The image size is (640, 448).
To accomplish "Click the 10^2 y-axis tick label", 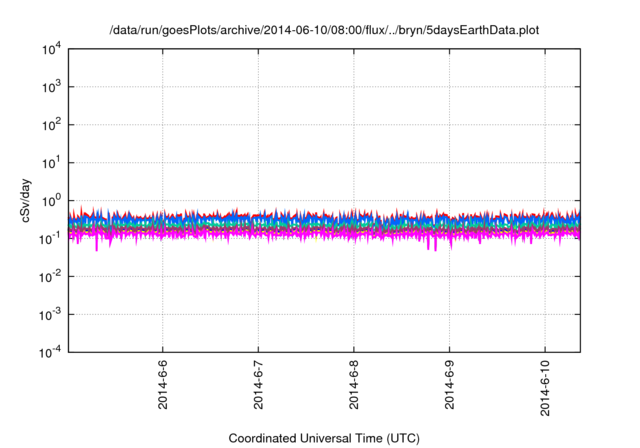I will pyautogui.click(x=51, y=125).
